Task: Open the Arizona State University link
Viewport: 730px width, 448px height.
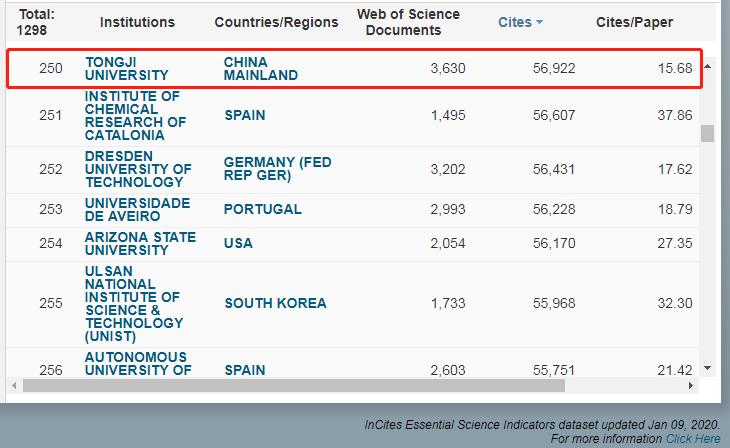Action: (x=140, y=243)
